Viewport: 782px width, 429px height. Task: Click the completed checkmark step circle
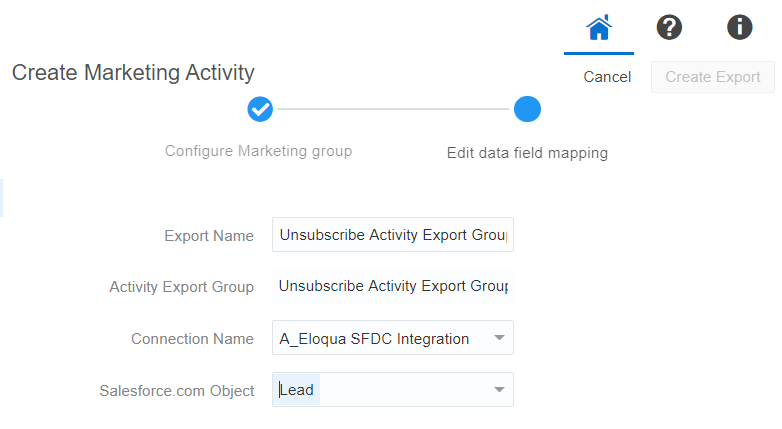tap(260, 109)
